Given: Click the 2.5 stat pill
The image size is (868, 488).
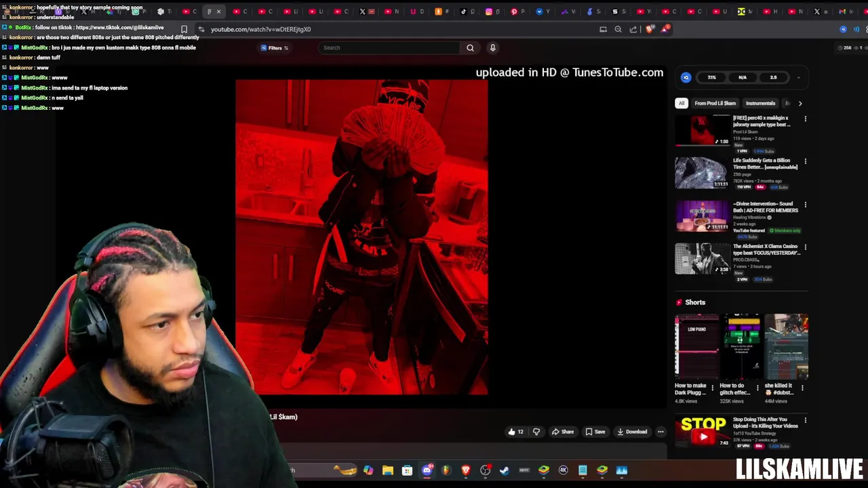Looking at the screenshot, I should pyautogui.click(x=773, y=77).
